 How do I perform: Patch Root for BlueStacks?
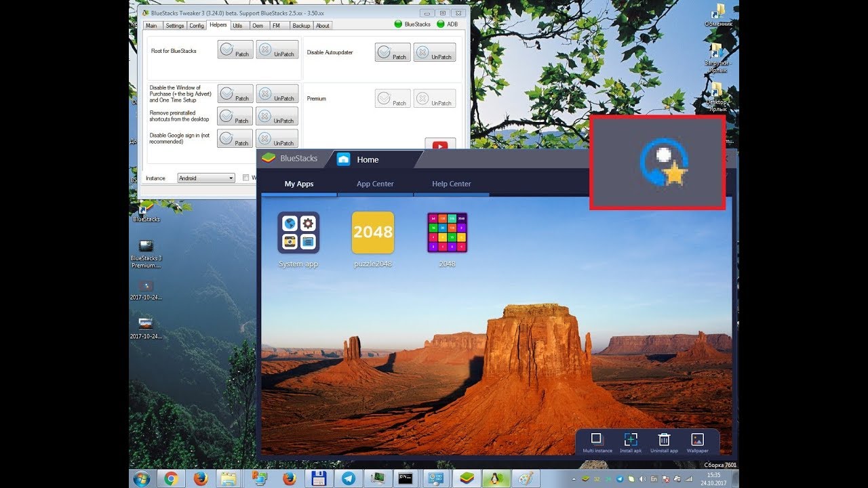(x=235, y=49)
